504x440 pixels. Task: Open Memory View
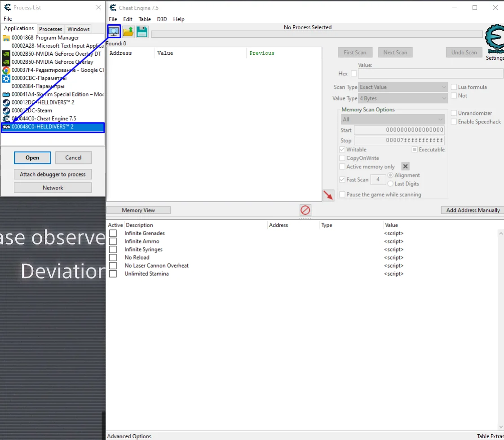click(138, 210)
